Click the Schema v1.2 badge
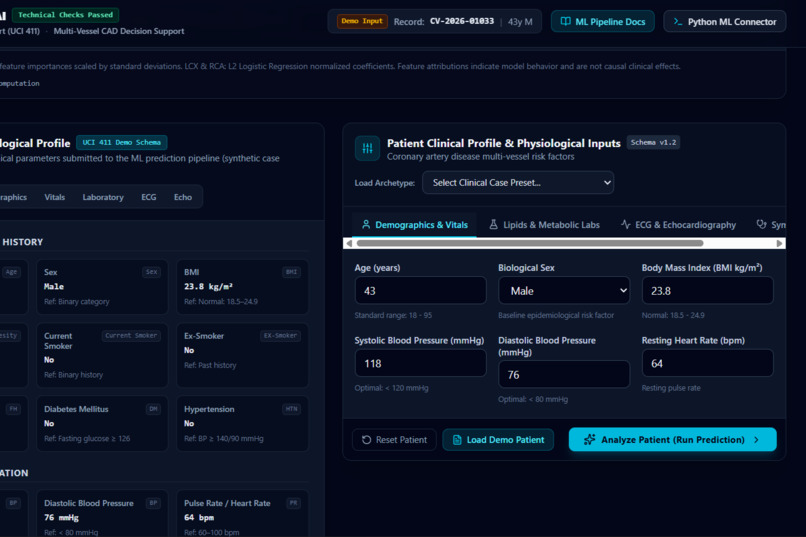Screen dimensions: 806x537 (653, 142)
